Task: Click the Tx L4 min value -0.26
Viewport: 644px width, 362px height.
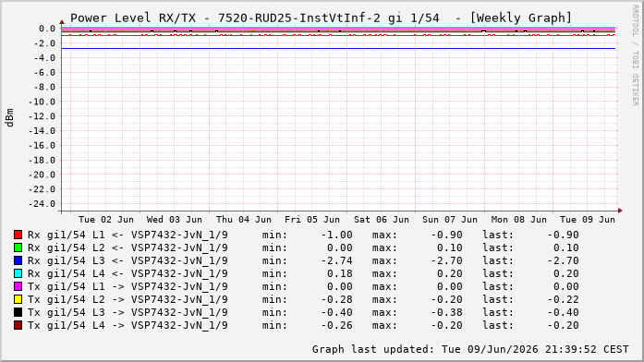Action: [x=336, y=325]
